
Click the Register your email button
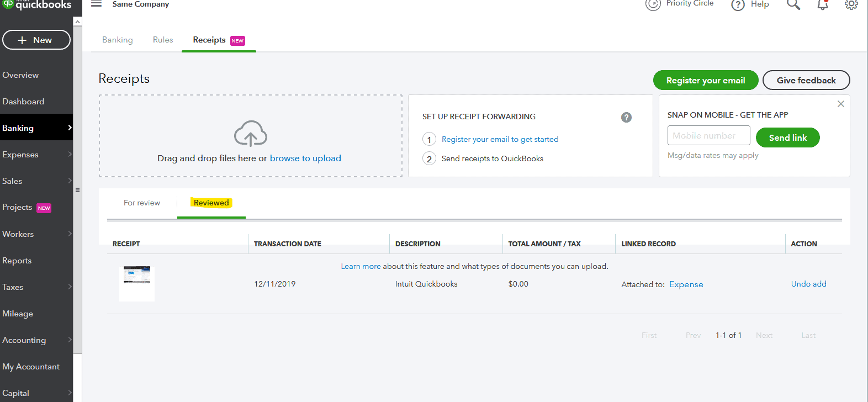click(x=706, y=80)
